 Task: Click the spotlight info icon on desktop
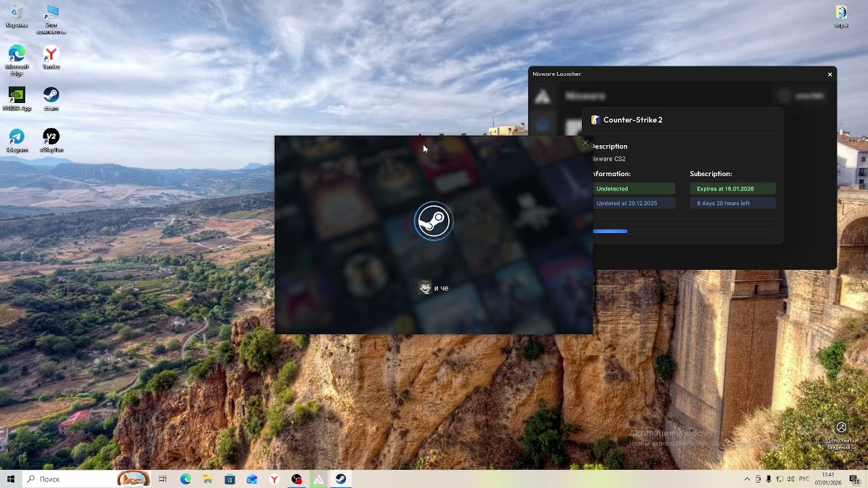pyautogui.click(x=842, y=435)
